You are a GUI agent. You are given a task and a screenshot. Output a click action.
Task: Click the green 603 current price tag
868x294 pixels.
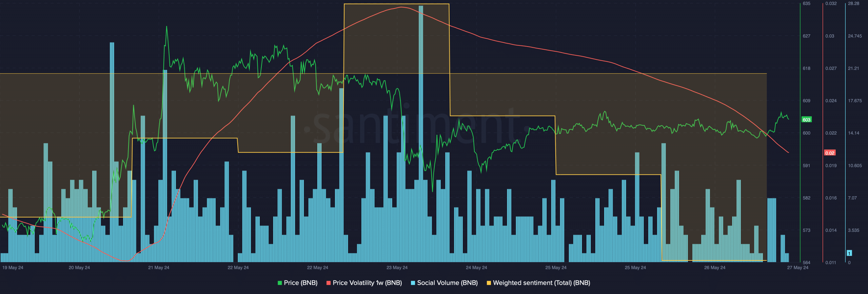tap(807, 120)
